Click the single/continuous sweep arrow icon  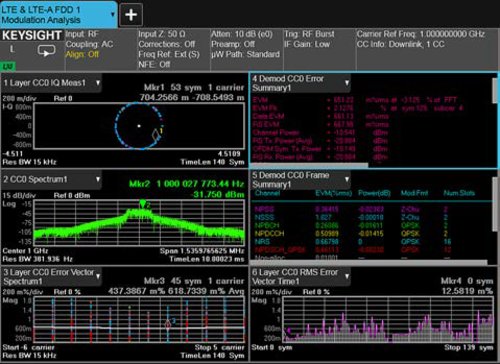pyautogui.click(x=46, y=51)
